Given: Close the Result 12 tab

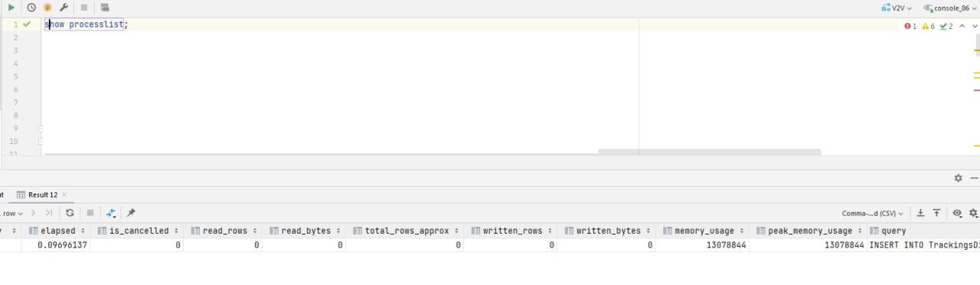Looking at the screenshot, I should (64, 195).
